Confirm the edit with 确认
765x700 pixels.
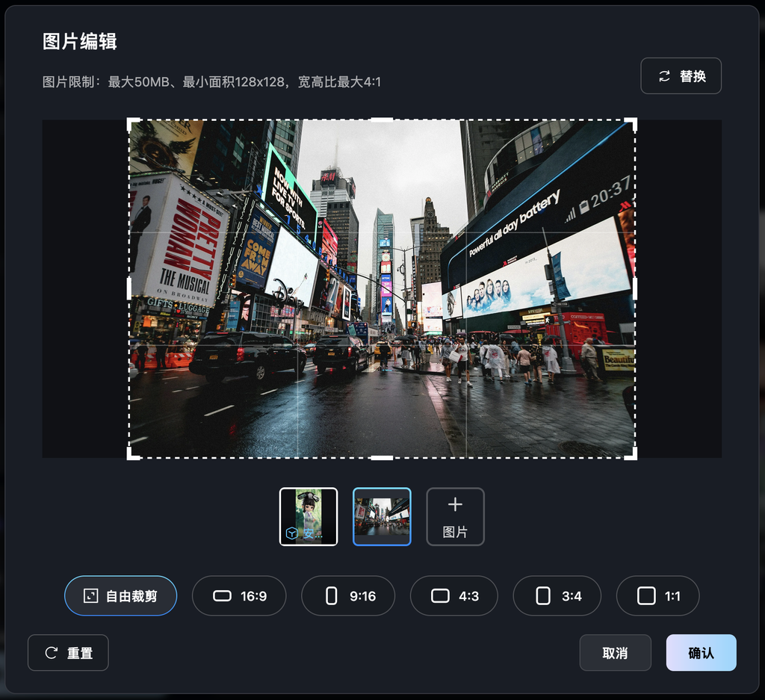[x=701, y=652]
